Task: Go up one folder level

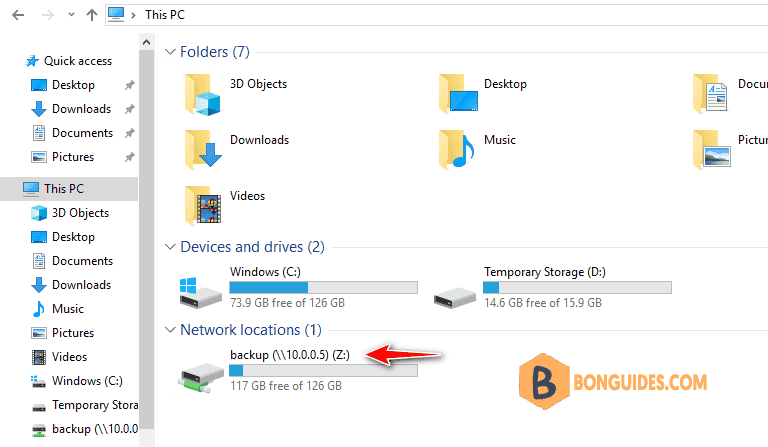Action: click(92, 15)
